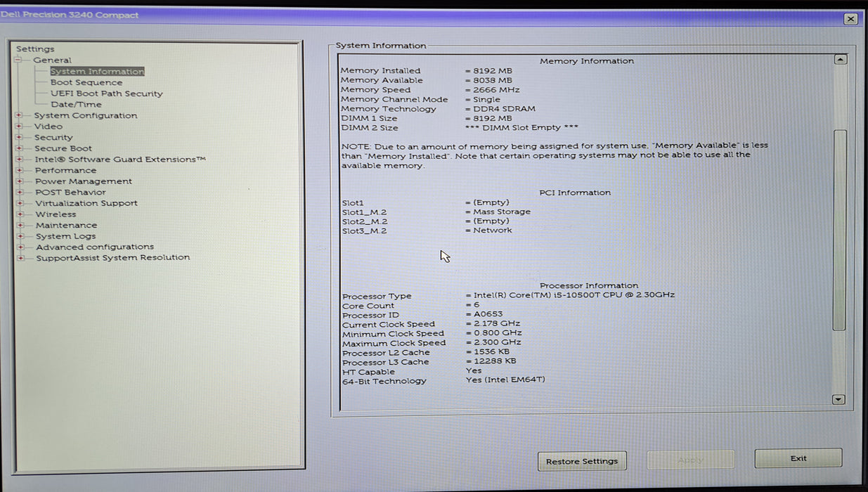The width and height of the screenshot is (868, 492).
Task: Select the Security category label
Action: tap(53, 137)
